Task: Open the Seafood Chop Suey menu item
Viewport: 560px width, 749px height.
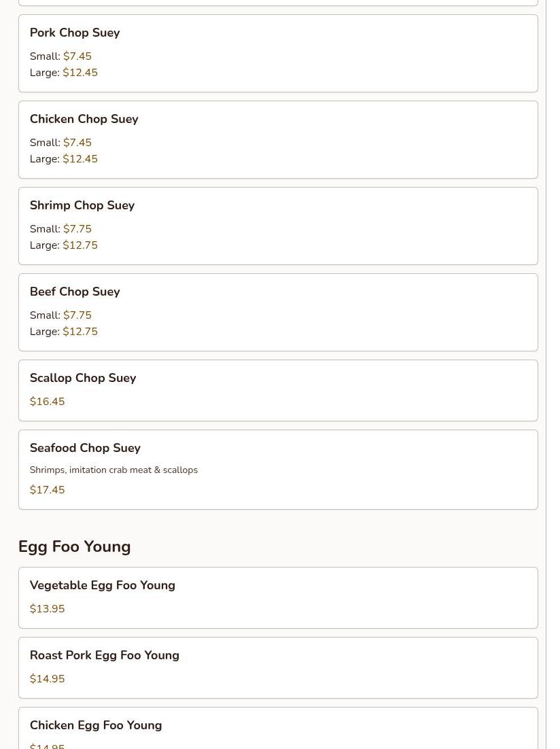Action: coord(85,448)
